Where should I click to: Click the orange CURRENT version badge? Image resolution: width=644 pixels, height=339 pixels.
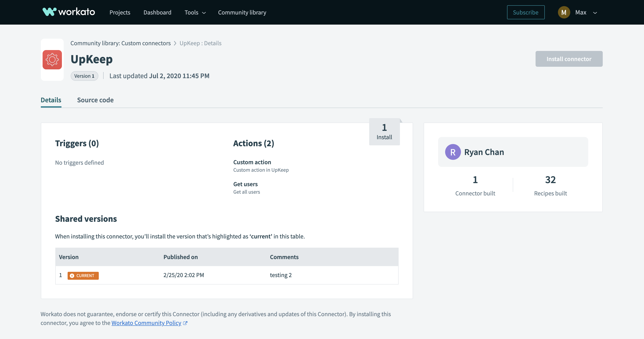point(83,276)
